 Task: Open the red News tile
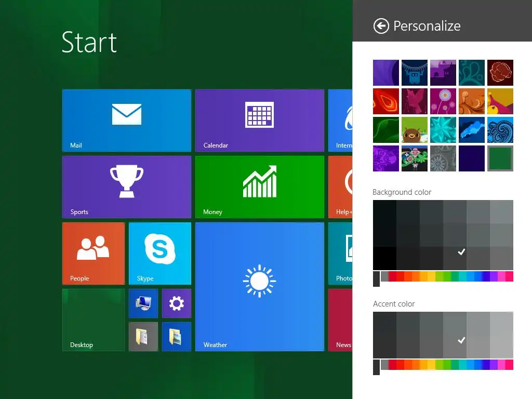pos(340,320)
